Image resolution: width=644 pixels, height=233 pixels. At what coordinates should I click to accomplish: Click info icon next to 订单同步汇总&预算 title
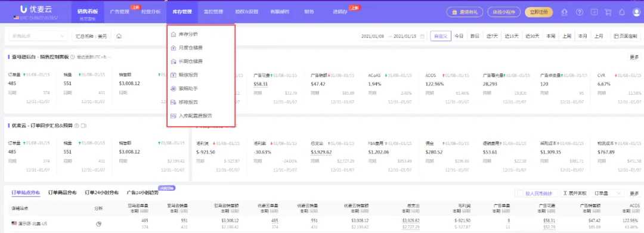tap(77, 125)
